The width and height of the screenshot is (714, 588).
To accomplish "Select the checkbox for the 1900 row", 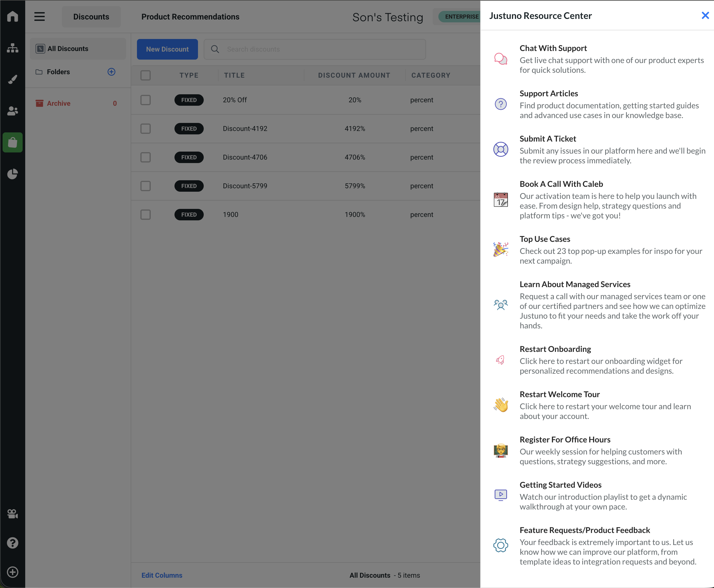I will coord(146,215).
